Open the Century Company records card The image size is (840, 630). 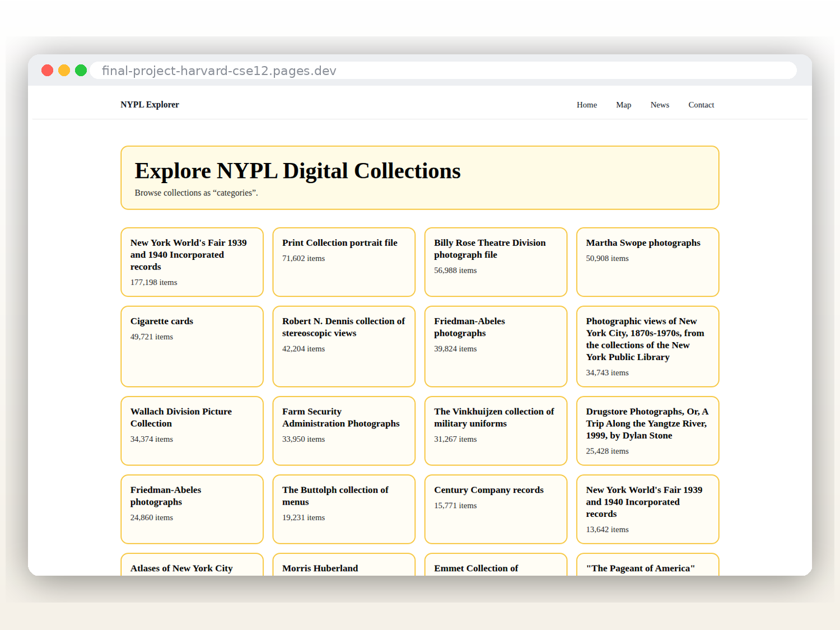tap(496, 509)
